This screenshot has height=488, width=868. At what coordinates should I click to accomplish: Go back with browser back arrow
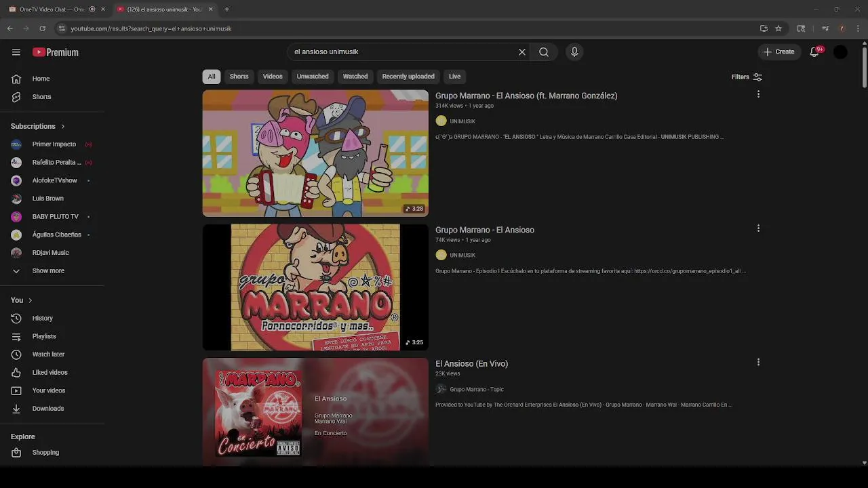click(x=10, y=28)
